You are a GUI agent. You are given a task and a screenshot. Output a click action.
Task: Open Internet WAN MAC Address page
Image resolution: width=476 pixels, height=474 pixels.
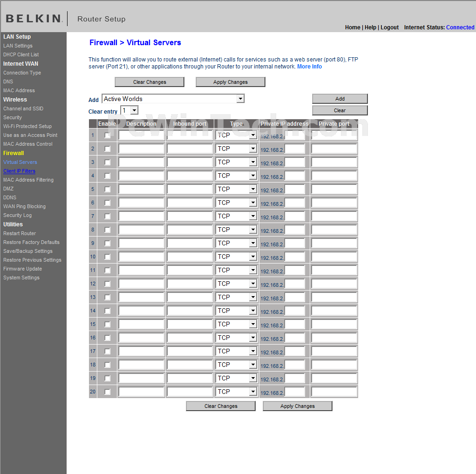19,90
